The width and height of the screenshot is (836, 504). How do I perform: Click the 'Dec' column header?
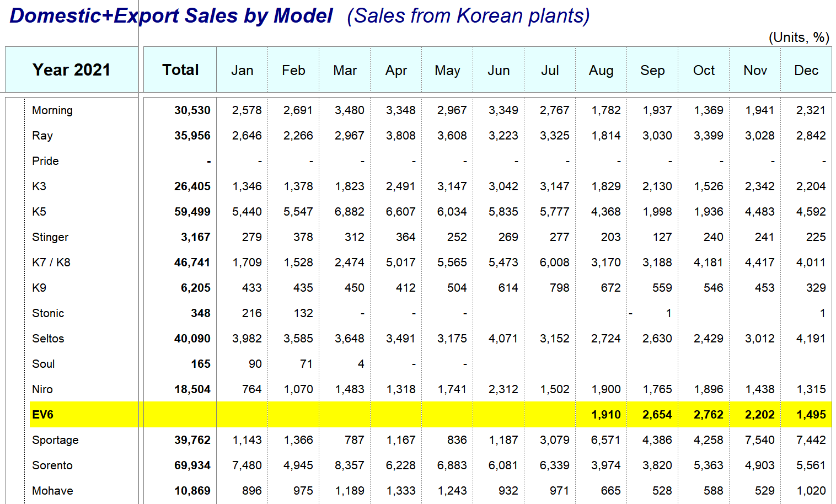(806, 70)
